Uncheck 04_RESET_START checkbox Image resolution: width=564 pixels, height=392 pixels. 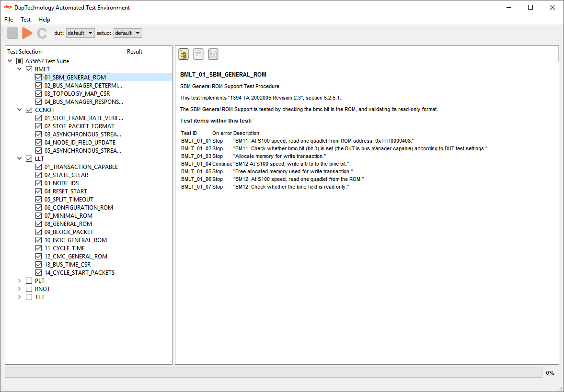tap(38, 191)
